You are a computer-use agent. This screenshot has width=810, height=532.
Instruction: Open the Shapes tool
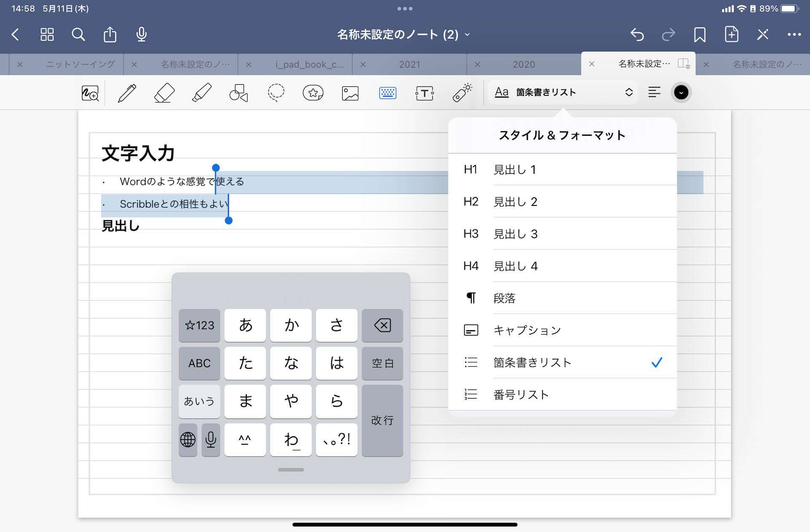point(239,93)
